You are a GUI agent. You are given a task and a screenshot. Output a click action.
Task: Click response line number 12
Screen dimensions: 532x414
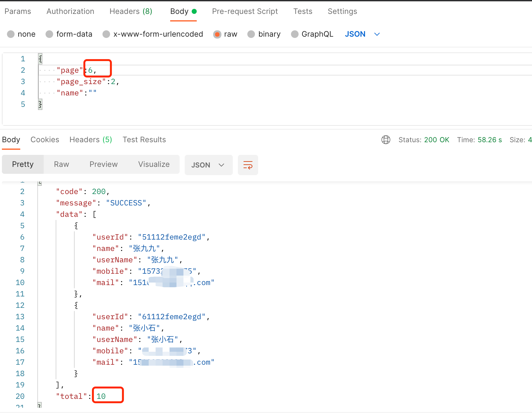click(20, 305)
